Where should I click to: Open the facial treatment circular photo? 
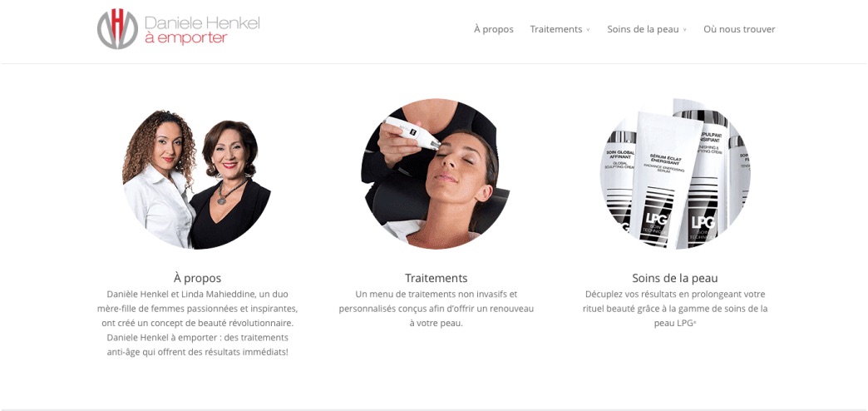(436, 174)
